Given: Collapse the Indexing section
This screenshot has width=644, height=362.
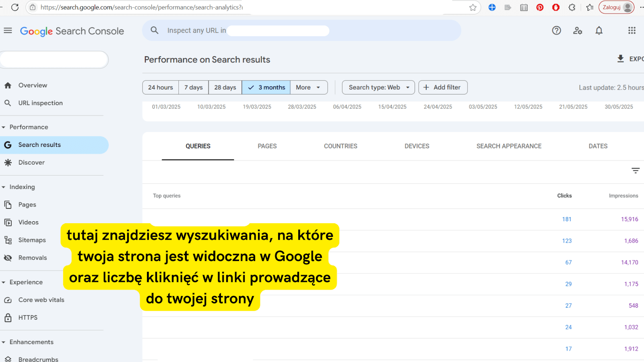Looking at the screenshot, I should (4, 187).
